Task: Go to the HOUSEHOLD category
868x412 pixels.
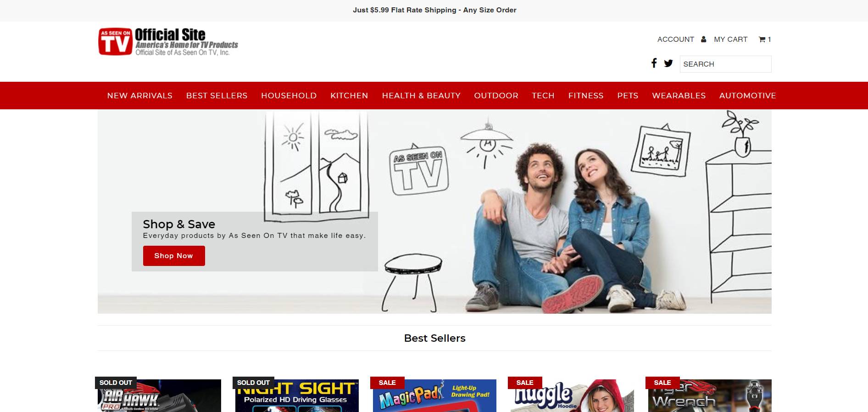Action: pos(289,96)
